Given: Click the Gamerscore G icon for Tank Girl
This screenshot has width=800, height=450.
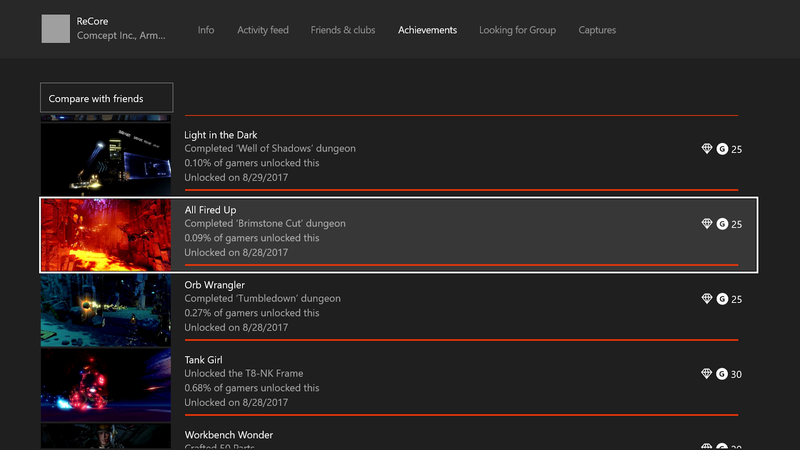Looking at the screenshot, I should point(721,373).
